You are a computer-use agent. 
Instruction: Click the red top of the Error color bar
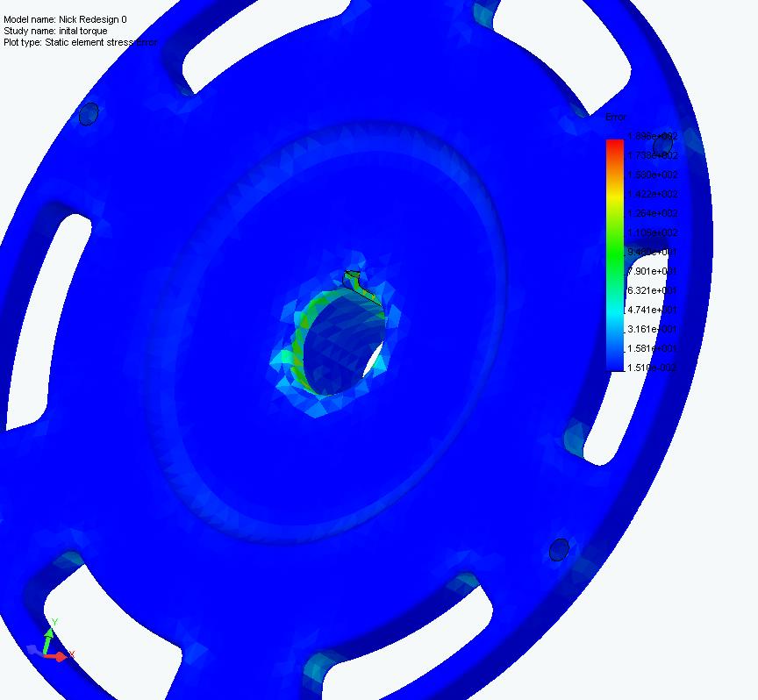pyautogui.click(x=614, y=147)
